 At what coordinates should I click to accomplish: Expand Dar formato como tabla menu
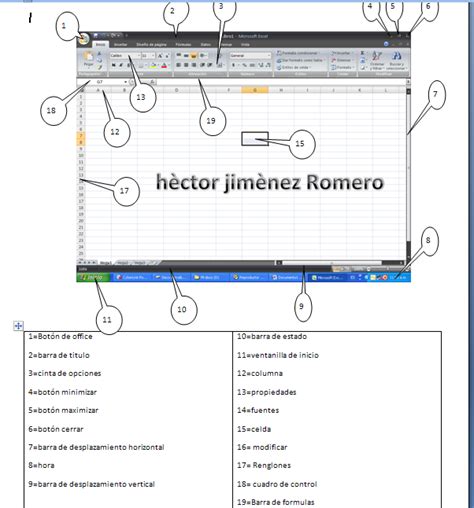(300, 60)
